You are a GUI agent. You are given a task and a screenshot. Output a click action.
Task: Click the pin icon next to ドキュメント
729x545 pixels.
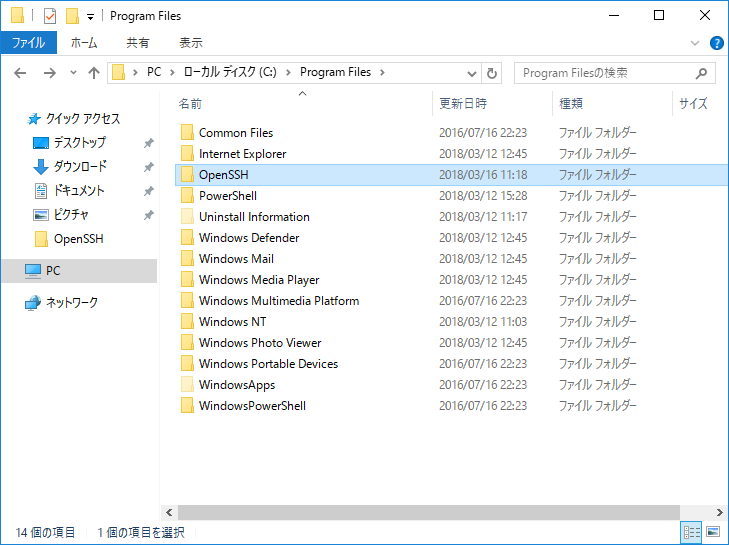point(149,191)
